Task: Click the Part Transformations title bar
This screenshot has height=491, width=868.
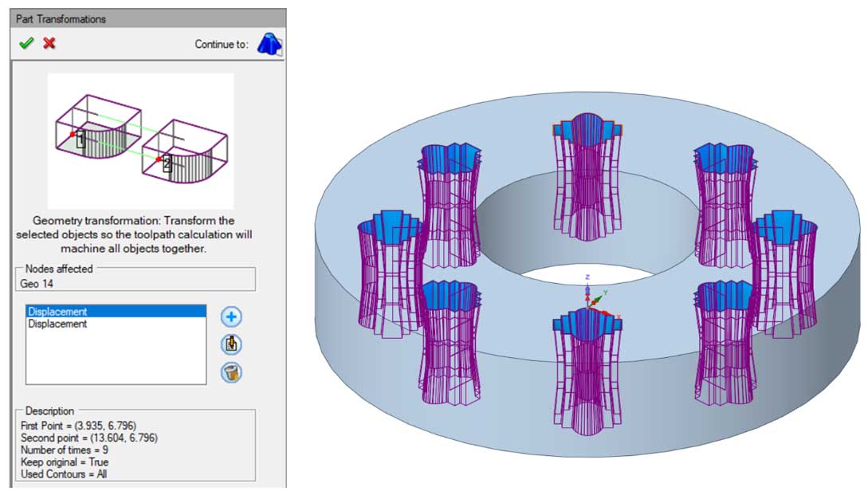Action: tap(143, 18)
